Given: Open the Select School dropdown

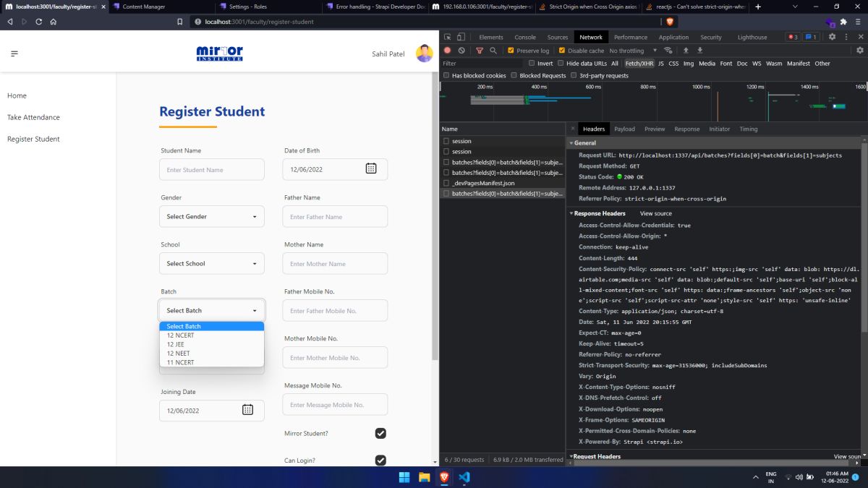Looking at the screenshot, I should 212,263.
